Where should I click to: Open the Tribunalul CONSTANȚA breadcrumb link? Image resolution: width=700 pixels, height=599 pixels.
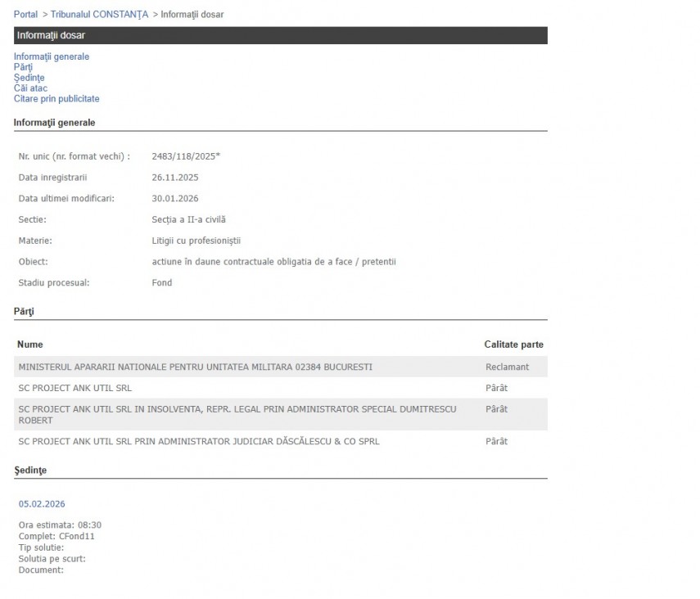point(99,15)
